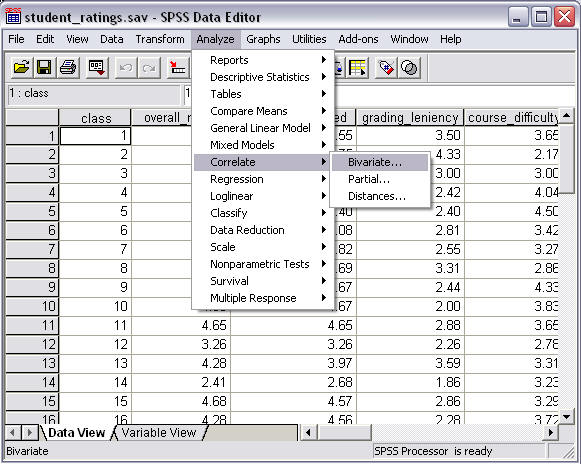Image resolution: width=581 pixels, height=464 pixels.
Task: Click the status text 'SPSS Processor is ready'
Action: pos(433,451)
